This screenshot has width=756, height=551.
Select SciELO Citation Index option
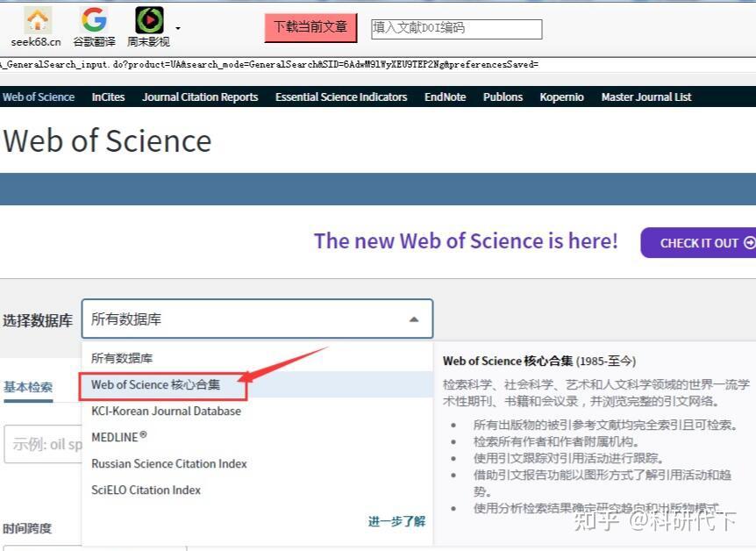144,490
